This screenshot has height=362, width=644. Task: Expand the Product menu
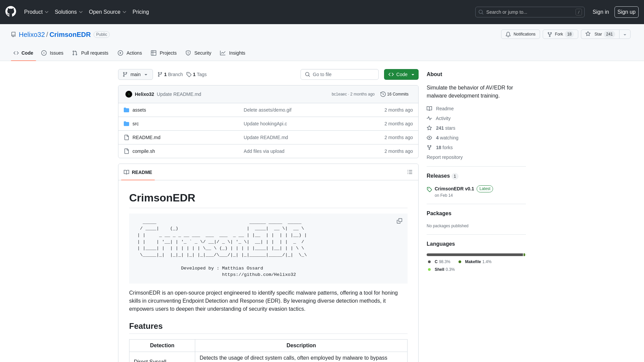[x=36, y=12]
